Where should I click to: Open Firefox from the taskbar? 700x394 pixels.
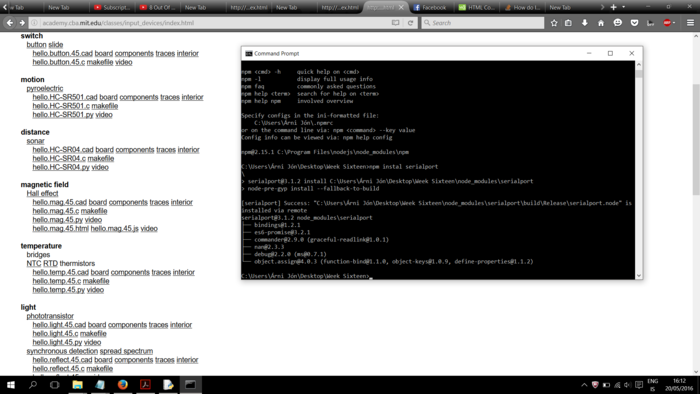(x=122, y=385)
